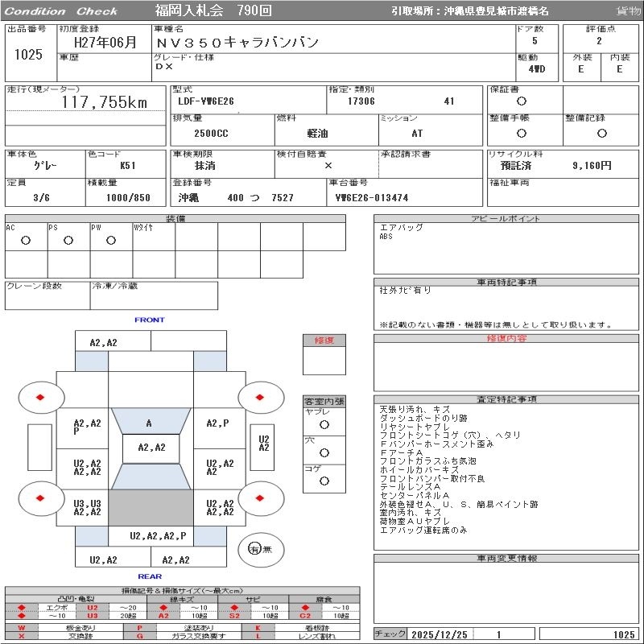Select the rear-right wheel diamond marker
The width and height of the screenshot is (644, 644).
pos(261,498)
